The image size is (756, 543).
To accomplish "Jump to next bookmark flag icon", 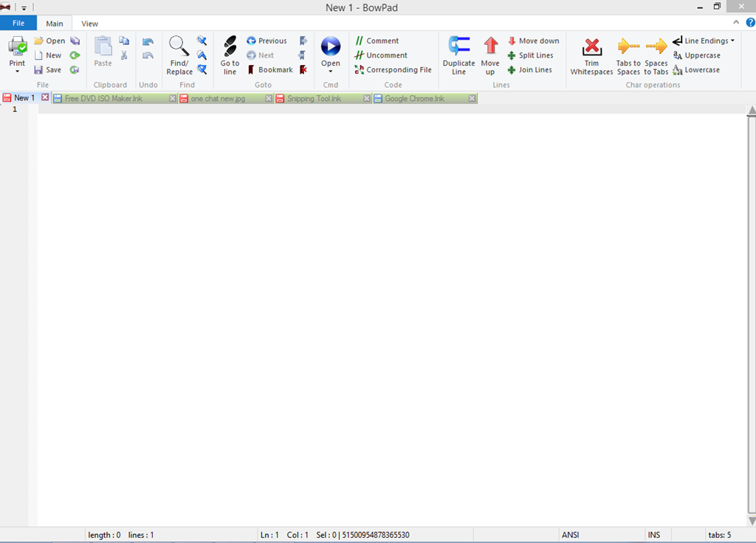I will [303, 41].
